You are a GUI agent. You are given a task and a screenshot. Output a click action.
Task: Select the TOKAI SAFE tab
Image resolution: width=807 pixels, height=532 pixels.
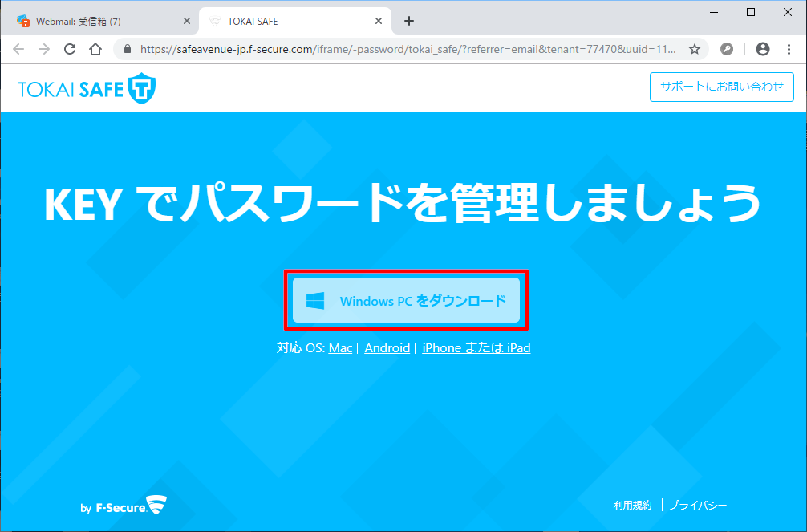point(295,21)
